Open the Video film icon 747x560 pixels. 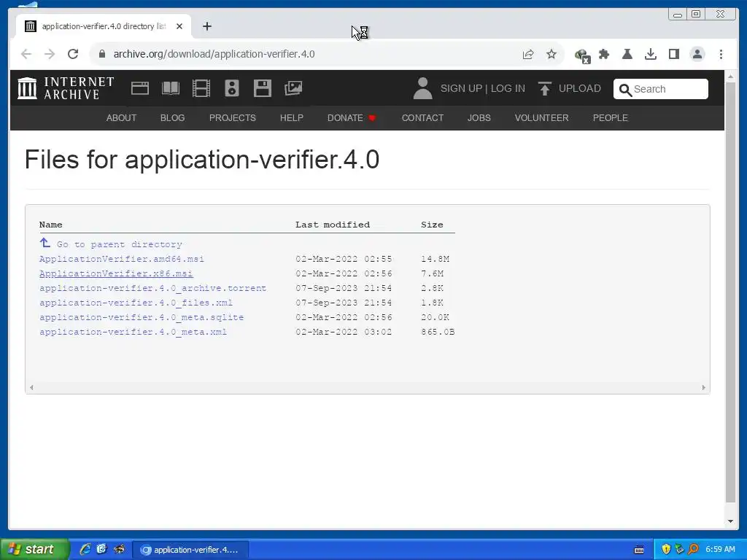tap(201, 88)
